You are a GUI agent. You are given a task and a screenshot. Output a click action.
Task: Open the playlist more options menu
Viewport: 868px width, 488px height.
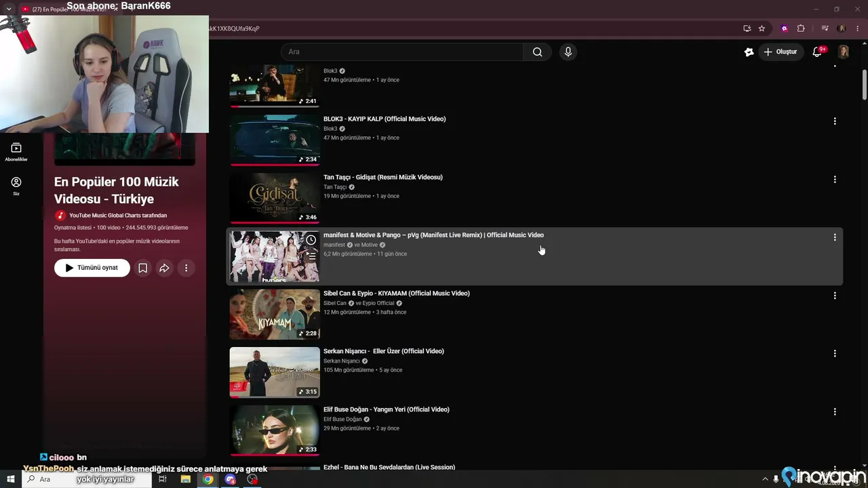(x=186, y=268)
